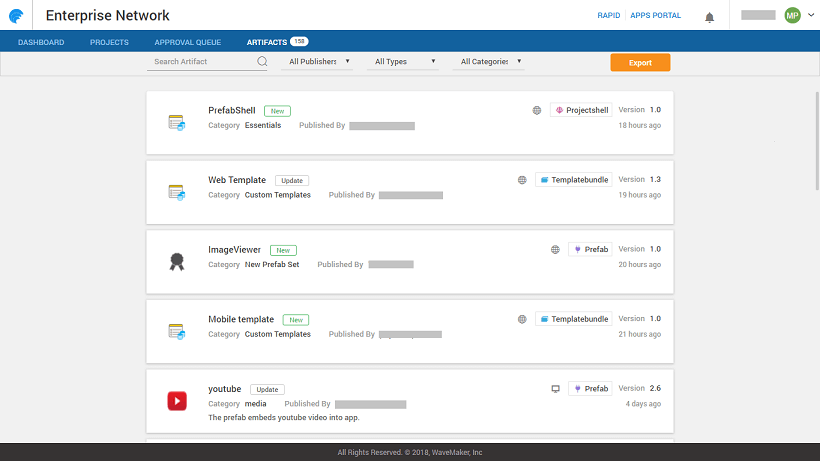
Task: Click the desktop monitor icon on youtube row
Action: tap(555, 388)
